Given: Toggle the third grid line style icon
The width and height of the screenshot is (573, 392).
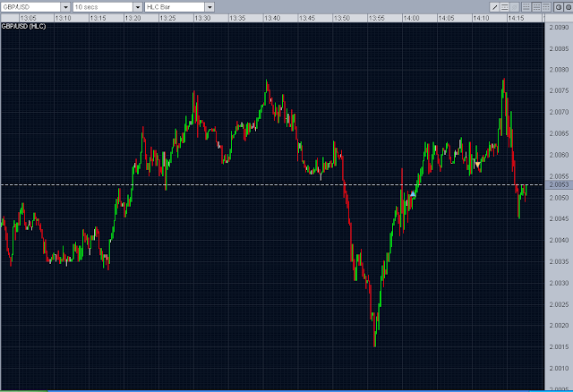Looking at the screenshot, I should click(x=546, y=7).
